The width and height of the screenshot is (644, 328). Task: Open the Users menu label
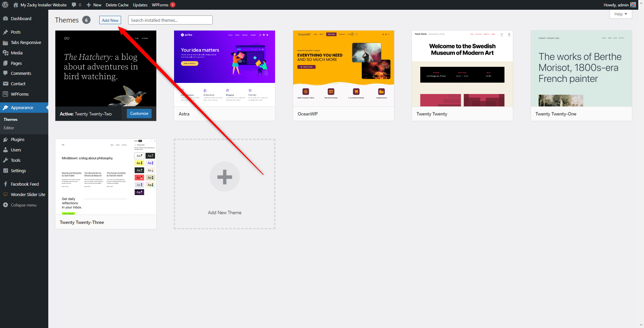tap(16, 150)
